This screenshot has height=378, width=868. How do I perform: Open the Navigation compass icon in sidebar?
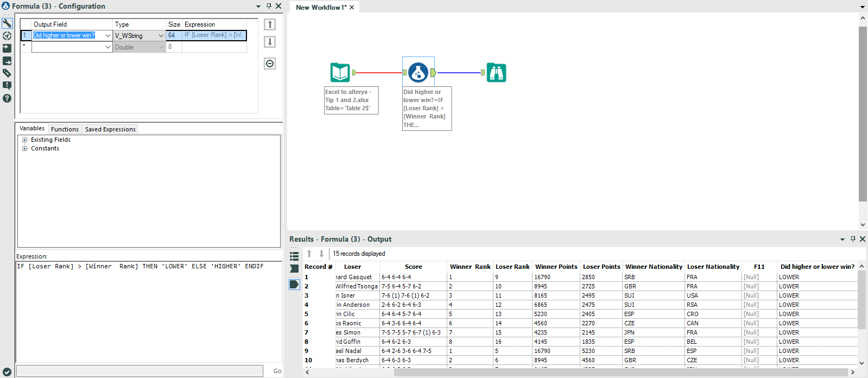pos(7,36)
